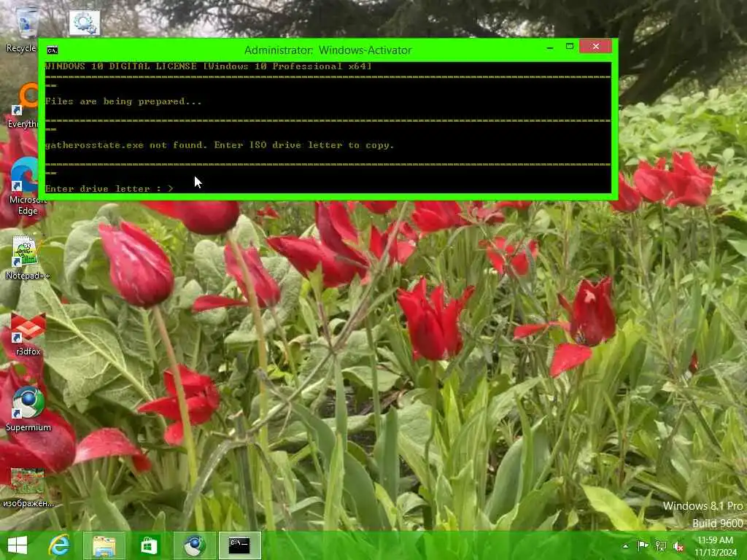Click the Windows-Activator console system menu icon
747x560 pixels.
point(53,50)
